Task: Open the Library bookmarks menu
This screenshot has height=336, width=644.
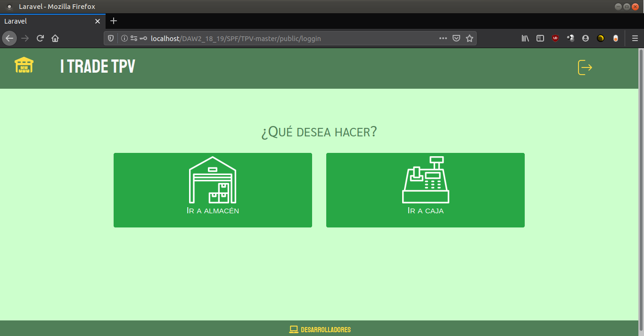Action: (x=525, y=38)
